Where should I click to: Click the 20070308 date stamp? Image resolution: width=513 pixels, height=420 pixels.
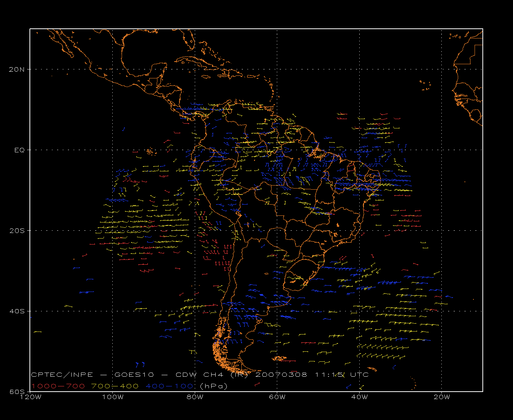click(281, 375)
